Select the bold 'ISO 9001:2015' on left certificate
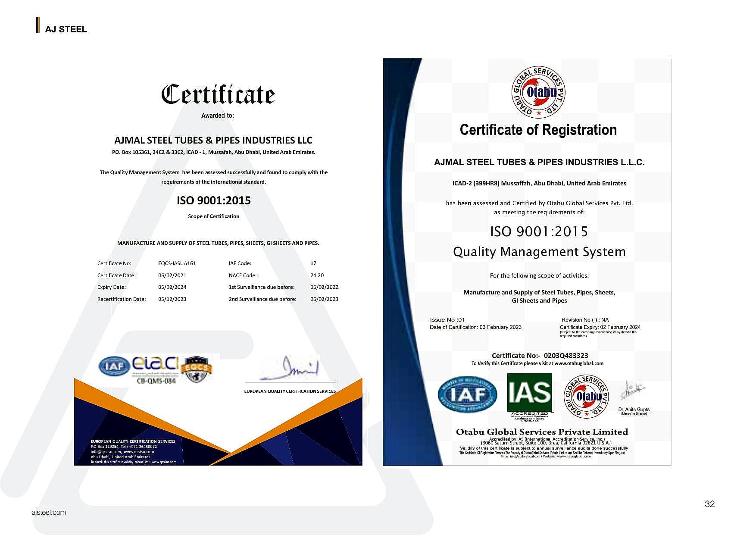Image resolution: width=756 pixels, height=535 pixels. 213,200
